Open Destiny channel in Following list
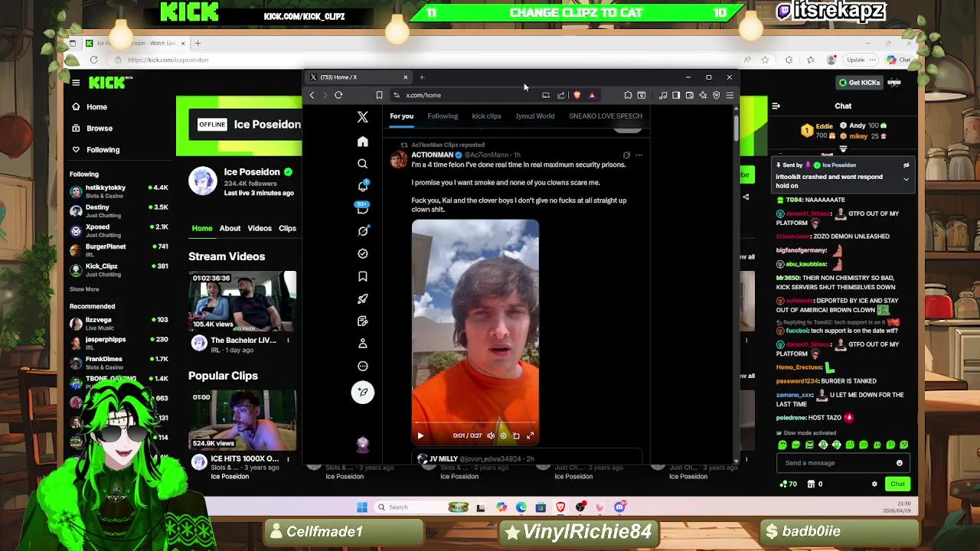The image size is (980, 551). [x=119, y=210]
